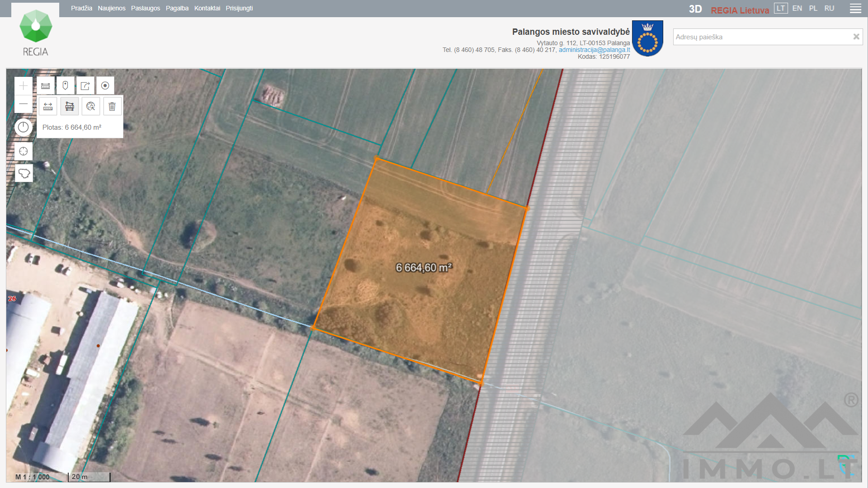This screenshot has width=868, height=488.
Task: Clear the address search field
Action: (856, 37)
